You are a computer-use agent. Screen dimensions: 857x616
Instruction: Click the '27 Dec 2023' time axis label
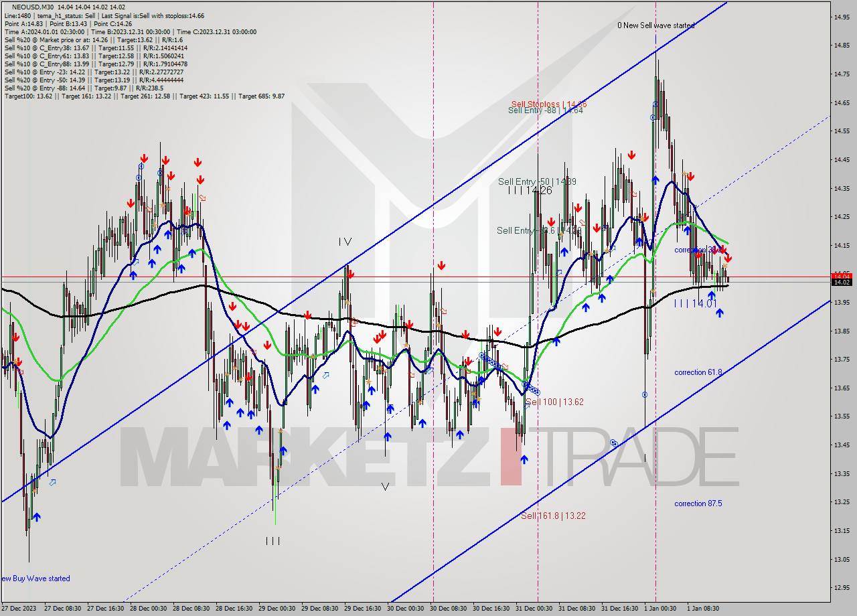pos(19,609)
